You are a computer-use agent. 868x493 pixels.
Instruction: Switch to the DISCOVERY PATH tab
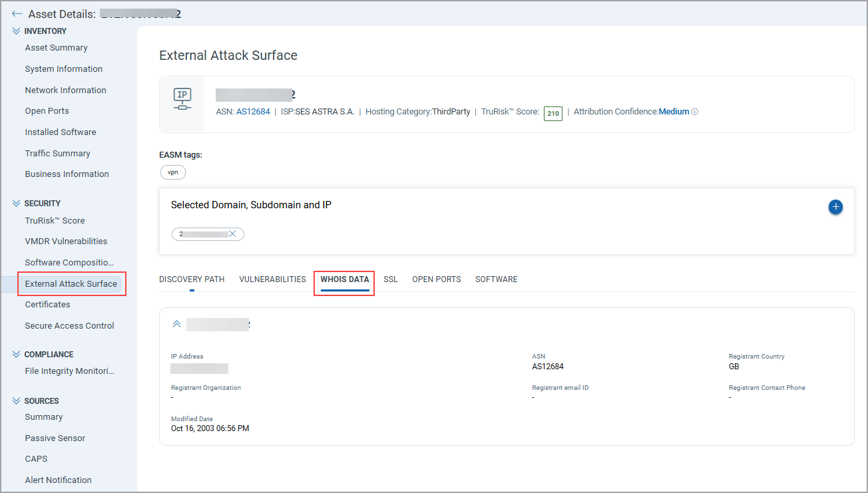tap(192, 279)
